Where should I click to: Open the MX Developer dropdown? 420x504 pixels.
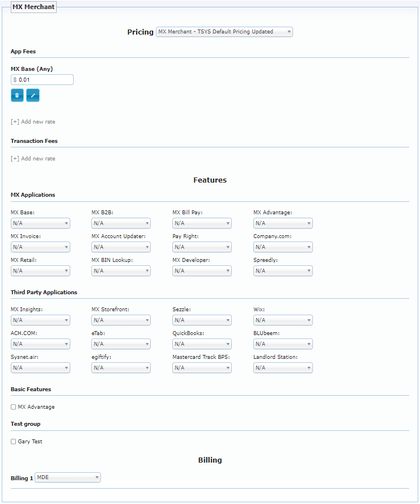pos(202,271)
